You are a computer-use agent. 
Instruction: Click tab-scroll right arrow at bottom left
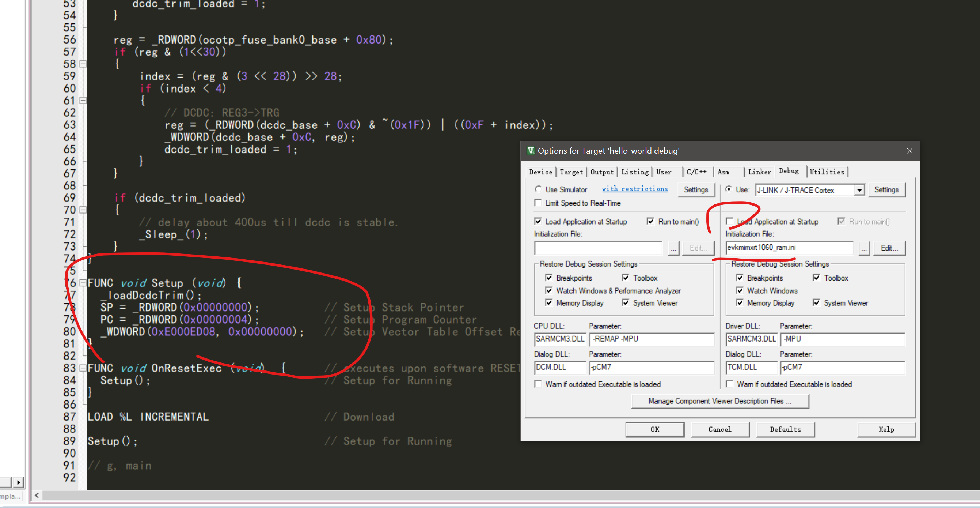pos(18,482)
